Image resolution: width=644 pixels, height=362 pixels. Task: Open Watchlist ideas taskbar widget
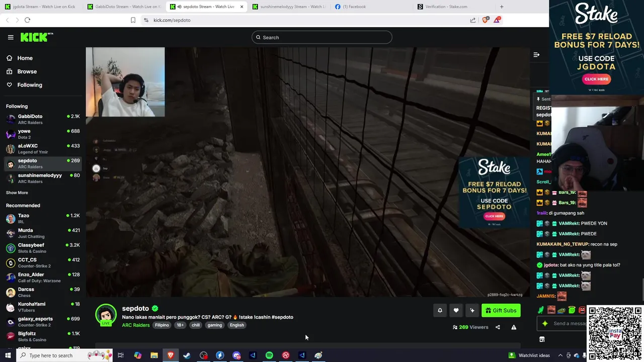click(x=529, y=355)
